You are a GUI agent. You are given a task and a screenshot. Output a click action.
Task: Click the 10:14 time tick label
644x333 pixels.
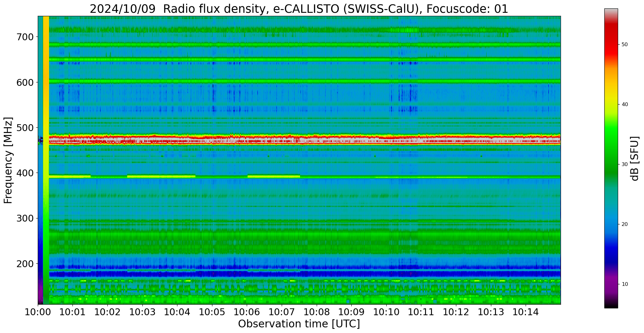[526, 312]
